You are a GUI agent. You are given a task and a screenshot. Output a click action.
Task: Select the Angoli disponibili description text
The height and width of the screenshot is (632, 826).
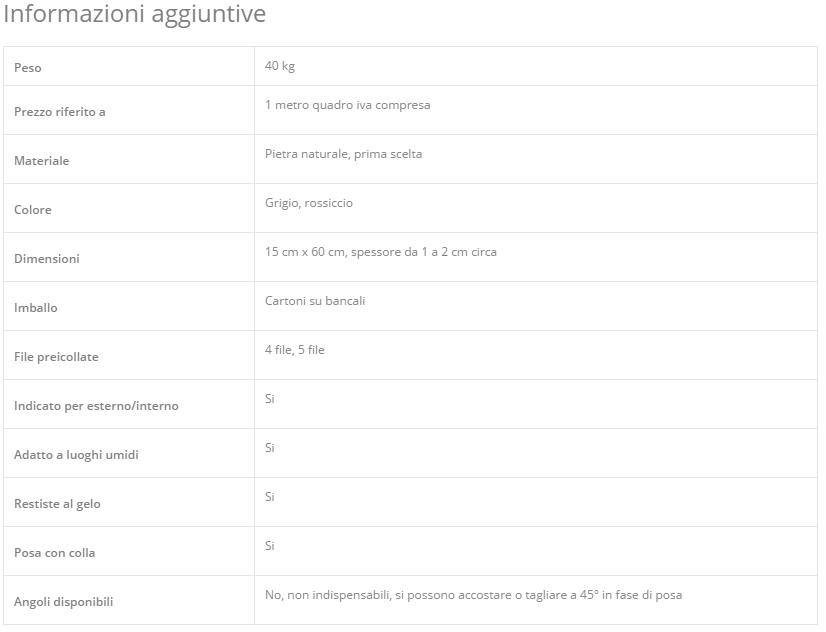pyautogui.click(x=474, y=595)
